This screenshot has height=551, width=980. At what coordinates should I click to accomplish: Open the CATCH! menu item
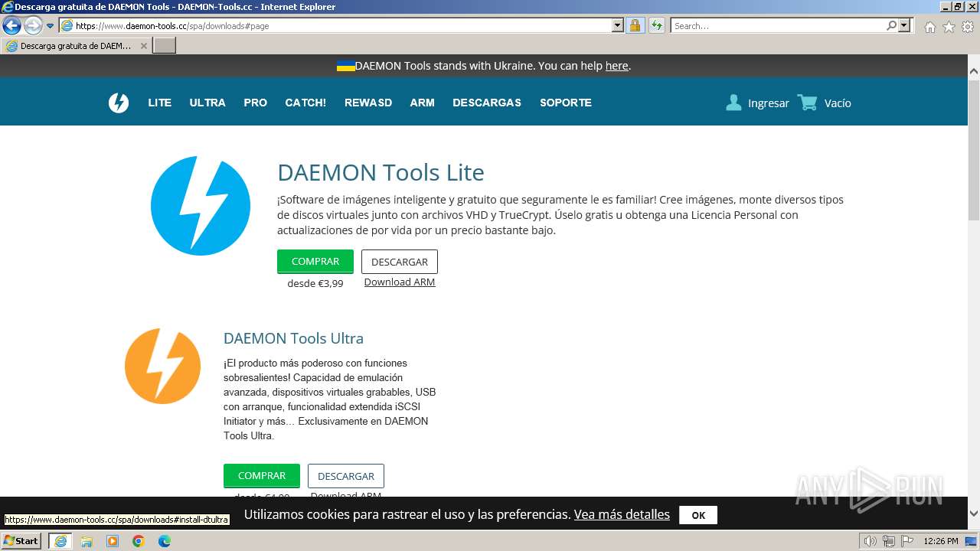coord(305,103)
